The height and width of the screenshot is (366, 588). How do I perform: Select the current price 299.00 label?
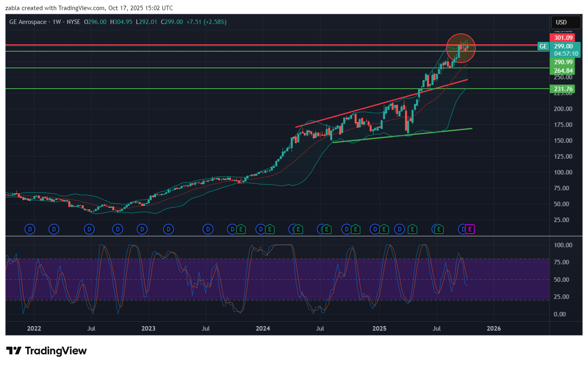pos(564,46)
